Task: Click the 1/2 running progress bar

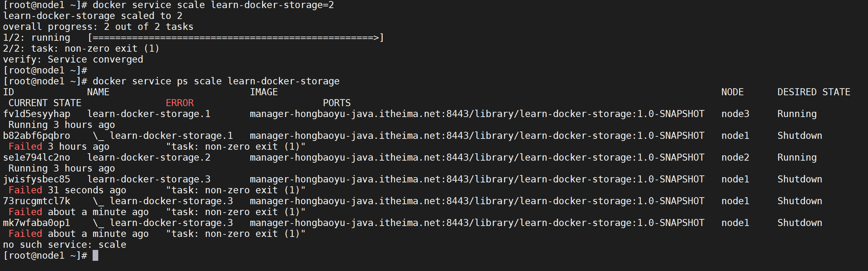Action: 236,38
